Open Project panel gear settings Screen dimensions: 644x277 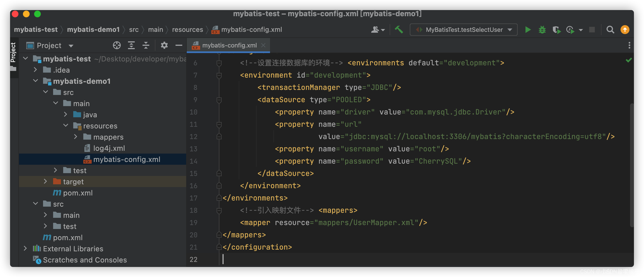[x=164, y=45]
